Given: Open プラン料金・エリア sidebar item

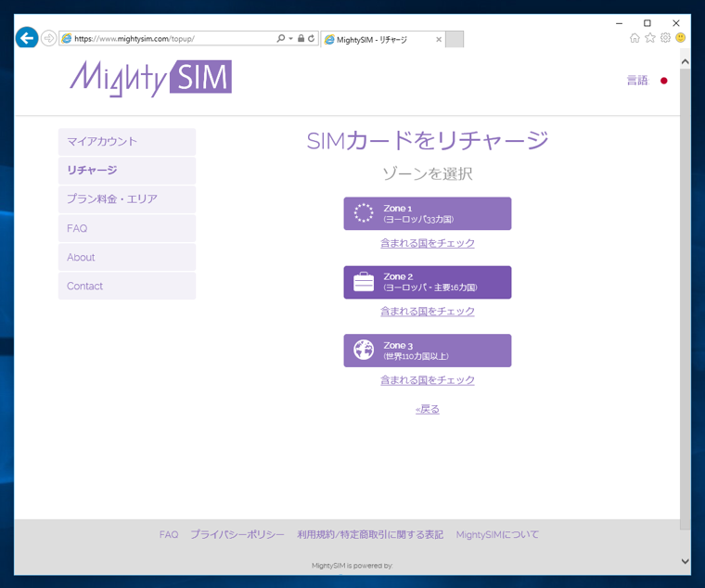Looking at the screenshot, I should [x=127, y=199].
